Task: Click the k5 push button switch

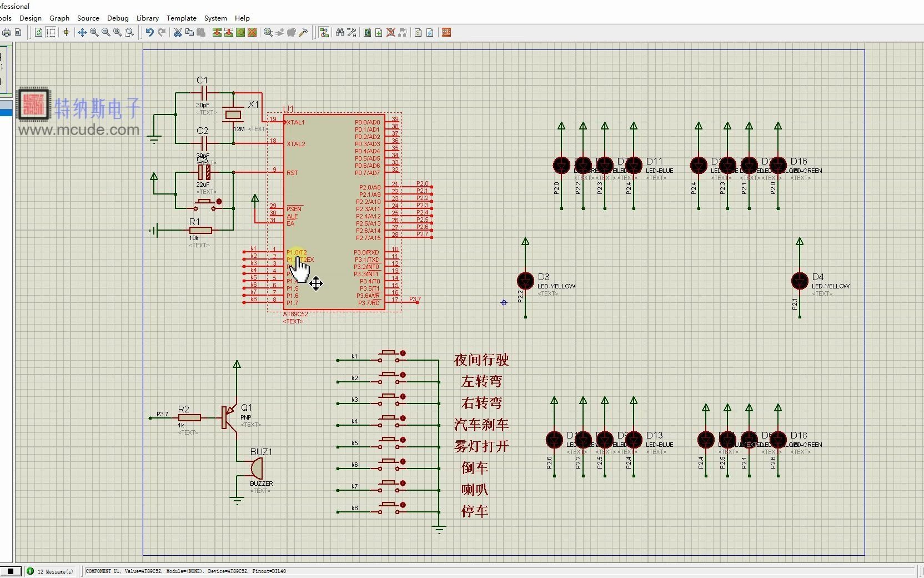Action: tap(392, 443)
